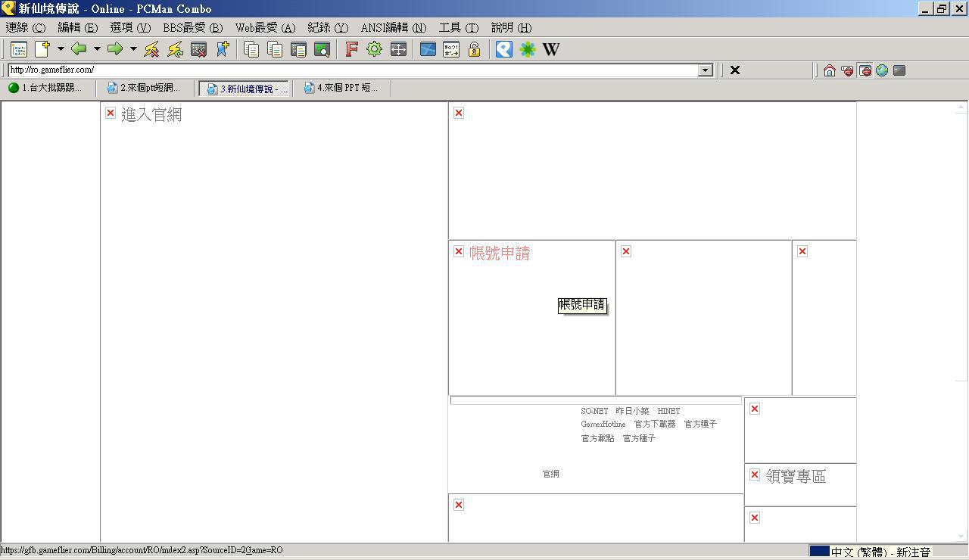
Task: Open font settings red F icon
Action: [351, 49]
